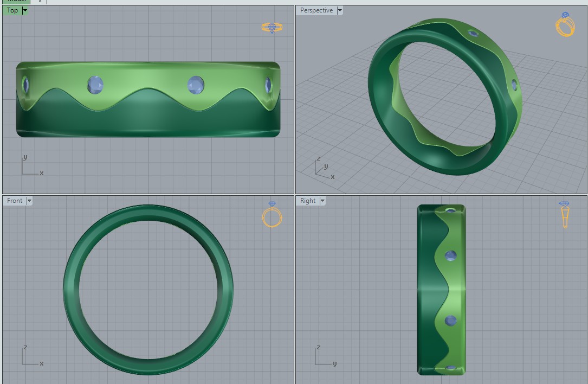Screen dimensions: 588x384
Task: Click the Right viewport title label
Action: click(x=308, y=201)
